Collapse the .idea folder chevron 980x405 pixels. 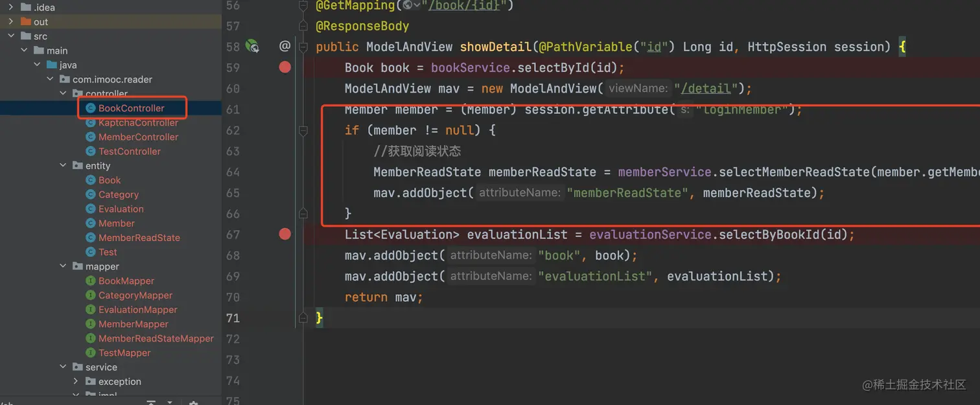[11, 7]
